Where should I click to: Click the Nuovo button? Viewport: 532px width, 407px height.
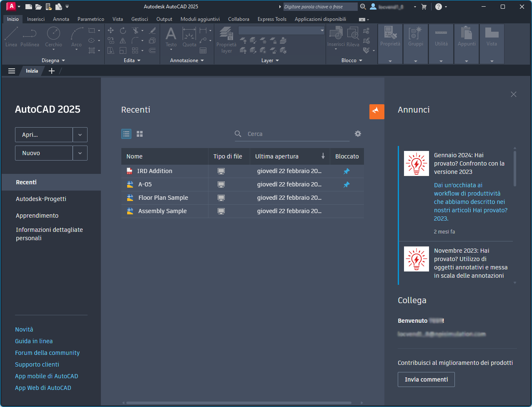tap(44, 153)
